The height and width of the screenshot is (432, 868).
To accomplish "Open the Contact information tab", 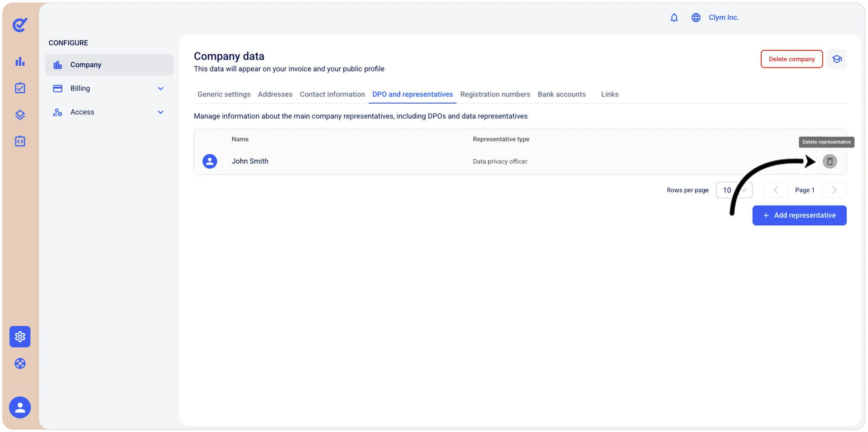I will coord(332,95).
